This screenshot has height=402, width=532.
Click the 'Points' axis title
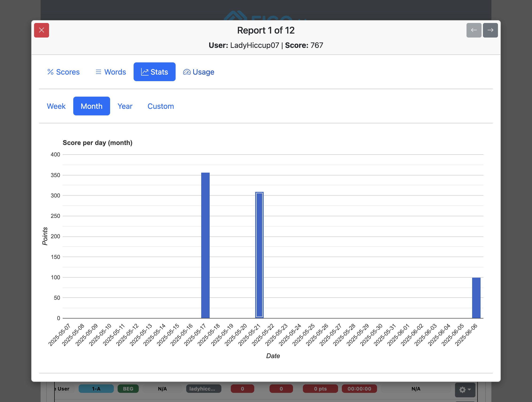45,236
